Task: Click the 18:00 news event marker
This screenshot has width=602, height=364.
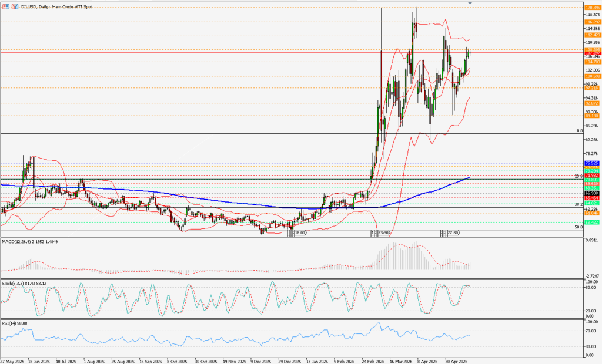Action: 300,233
